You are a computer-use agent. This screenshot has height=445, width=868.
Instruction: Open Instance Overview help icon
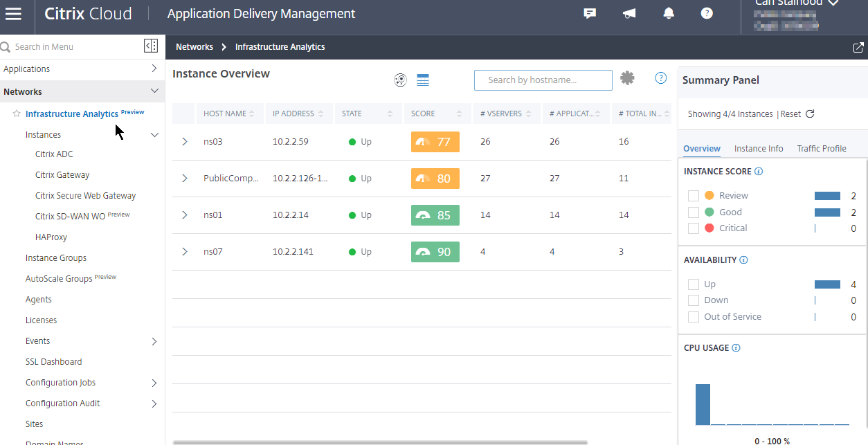(660, 78)
